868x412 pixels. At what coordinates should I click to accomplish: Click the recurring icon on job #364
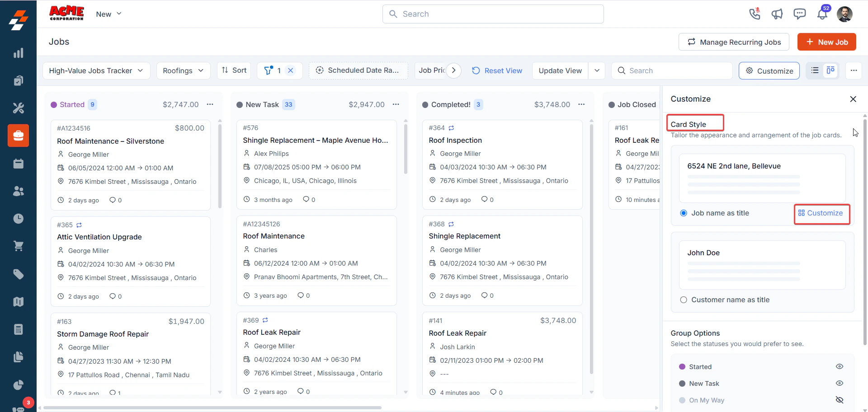(x=451, y=128)
